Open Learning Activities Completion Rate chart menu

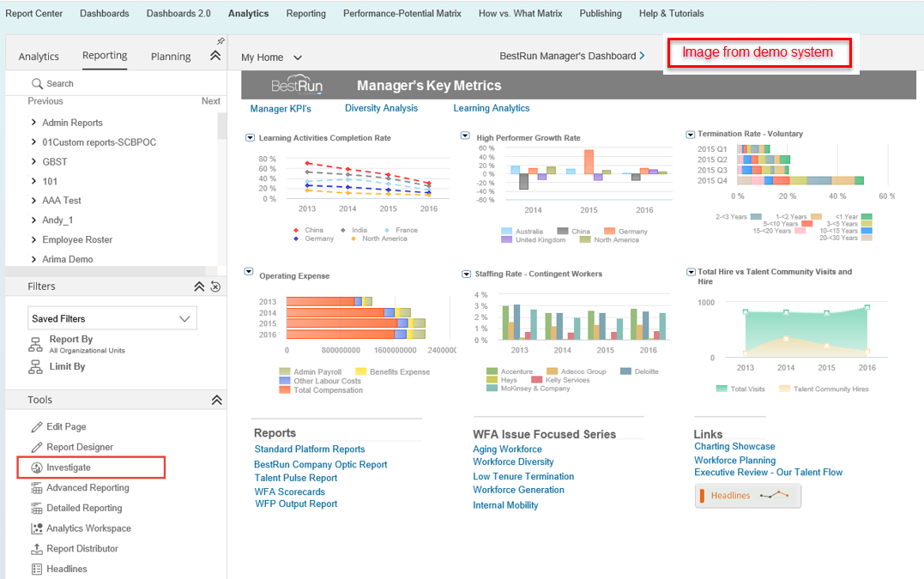click(x=250, y=138)
